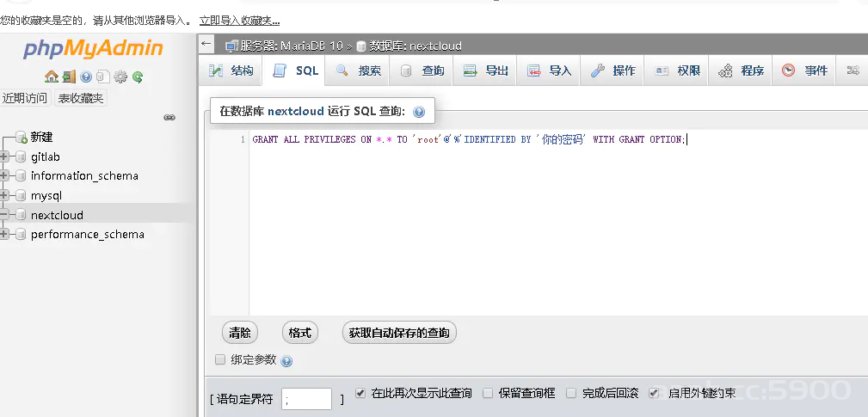Viewport: 868px width, 417px height.
Task: Click 新建 to create a database
Action: [42, 138]
